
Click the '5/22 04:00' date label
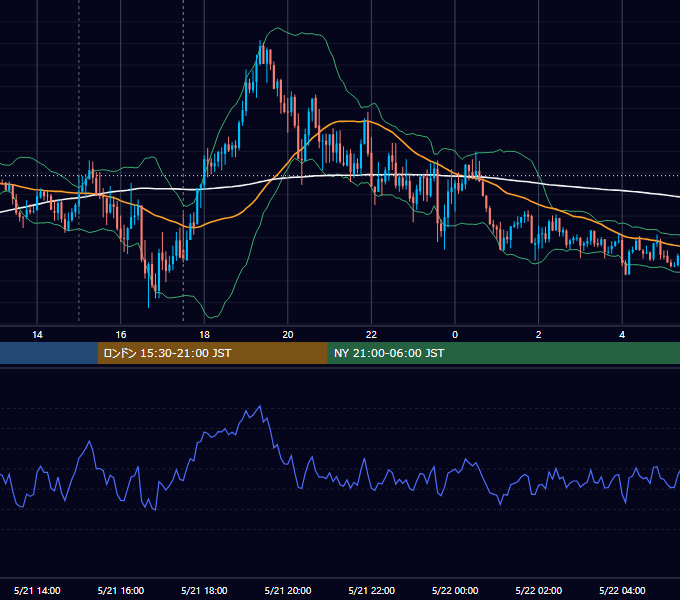point(622,590)
